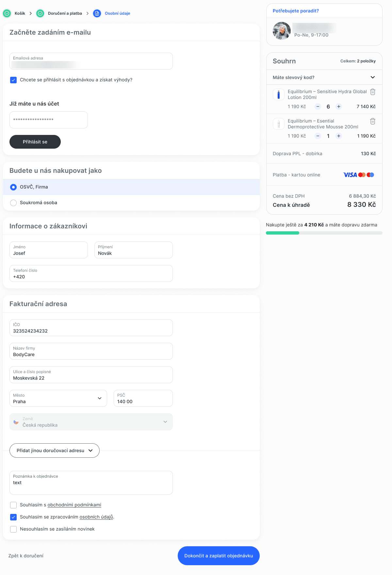Remove Esential Dermoprotective Mousse with trash icon

(x=373, y=121)
